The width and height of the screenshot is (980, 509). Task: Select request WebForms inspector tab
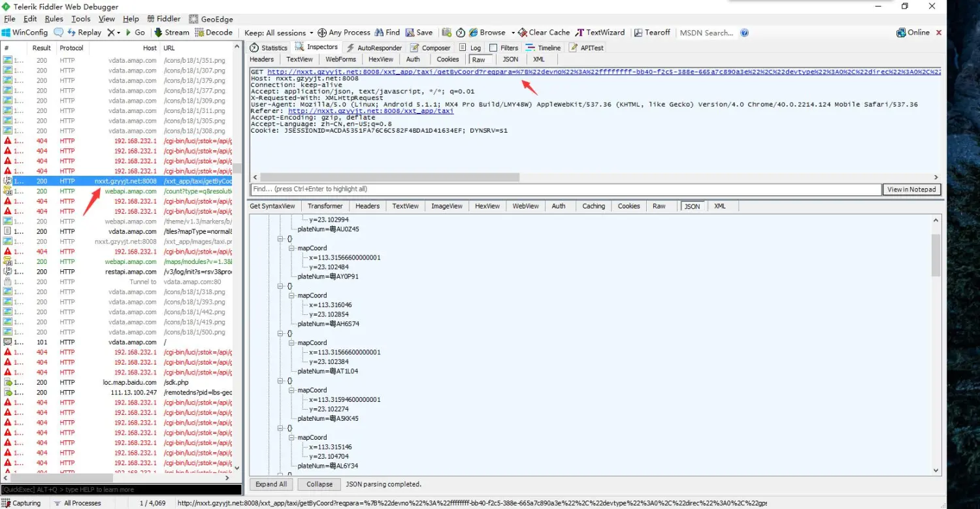point(341,59)
